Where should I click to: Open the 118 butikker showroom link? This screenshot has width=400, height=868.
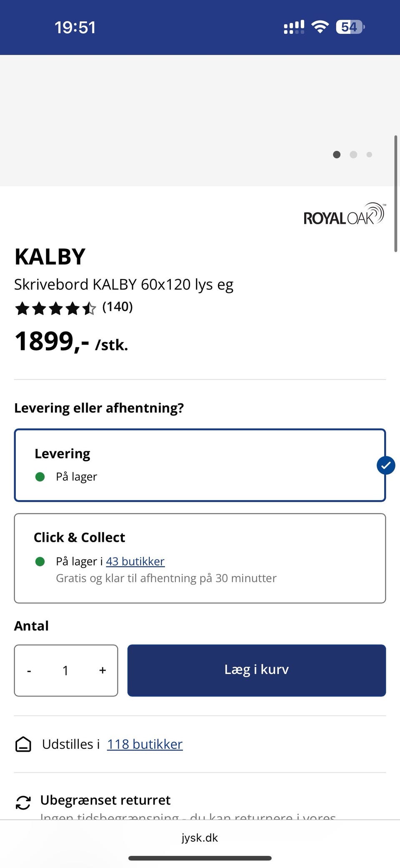click(145, 744)
